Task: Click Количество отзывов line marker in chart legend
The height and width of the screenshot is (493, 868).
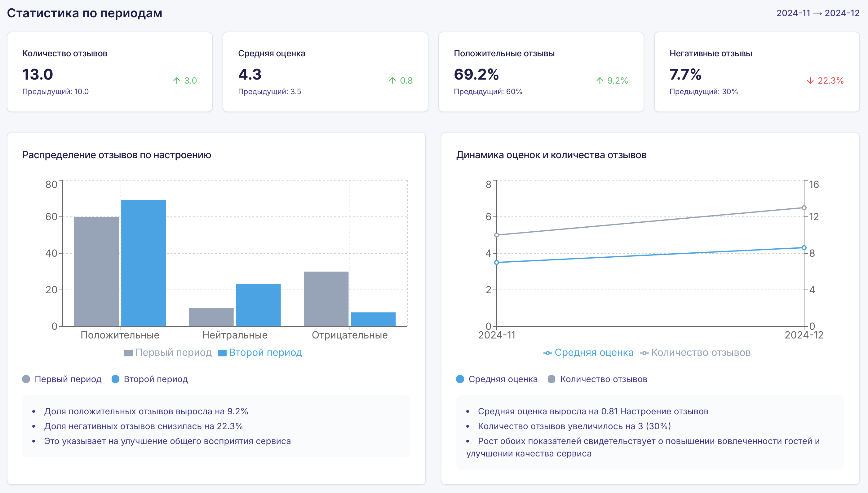Action: click(x=644, y=353)
